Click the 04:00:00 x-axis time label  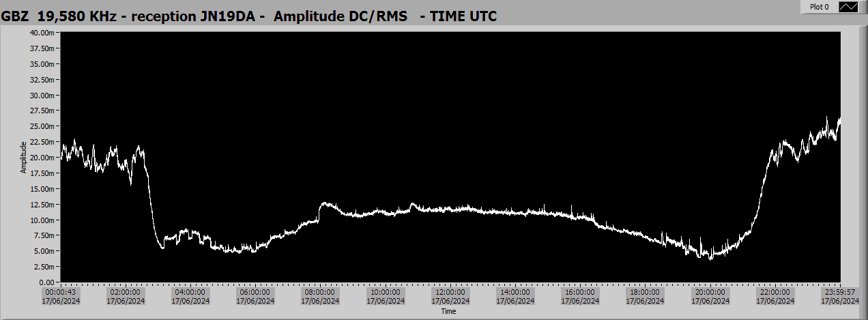190,292
